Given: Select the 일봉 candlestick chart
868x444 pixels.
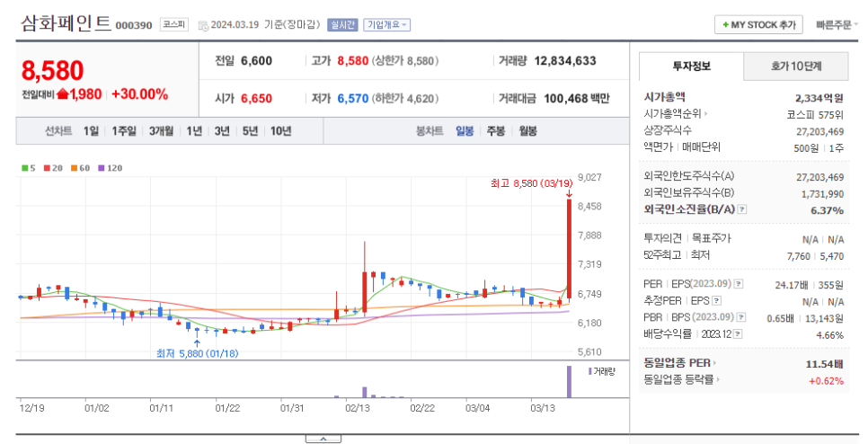Looking at the screenshot, I should coord(465,131).
